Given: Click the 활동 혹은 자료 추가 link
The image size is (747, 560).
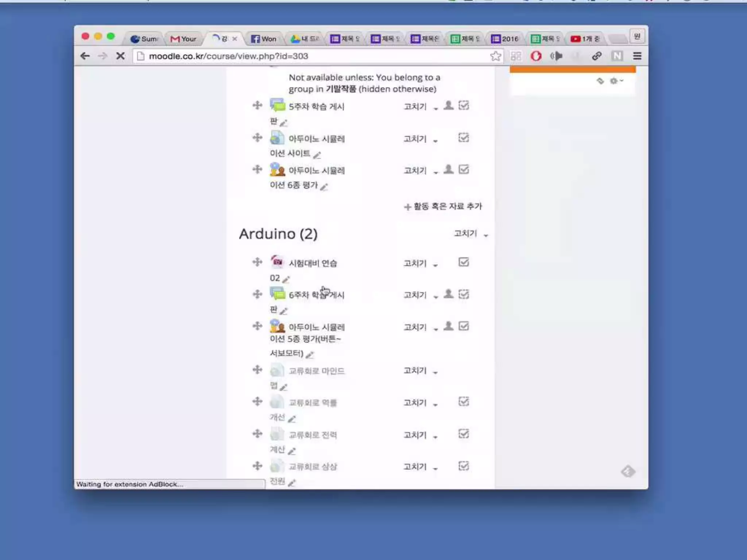Looking at the screenshot, I should coord(443,206).
